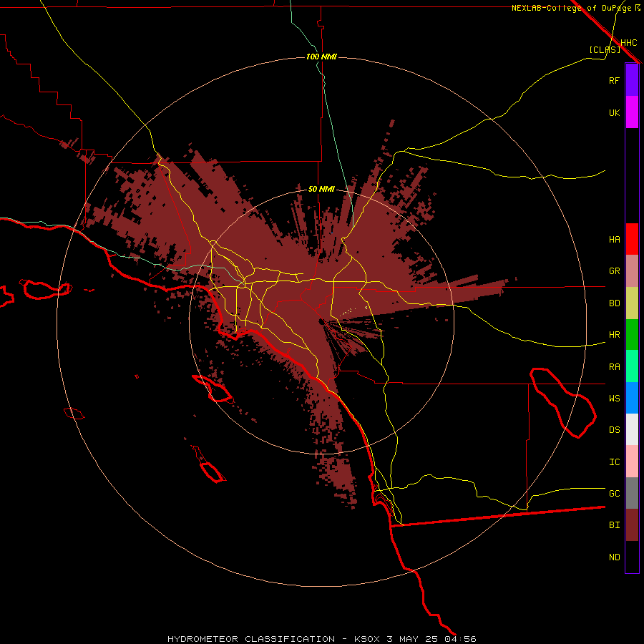
Task: Click the gray GC legend swatch
Action: pyautogui.click(x=632, y=493)
